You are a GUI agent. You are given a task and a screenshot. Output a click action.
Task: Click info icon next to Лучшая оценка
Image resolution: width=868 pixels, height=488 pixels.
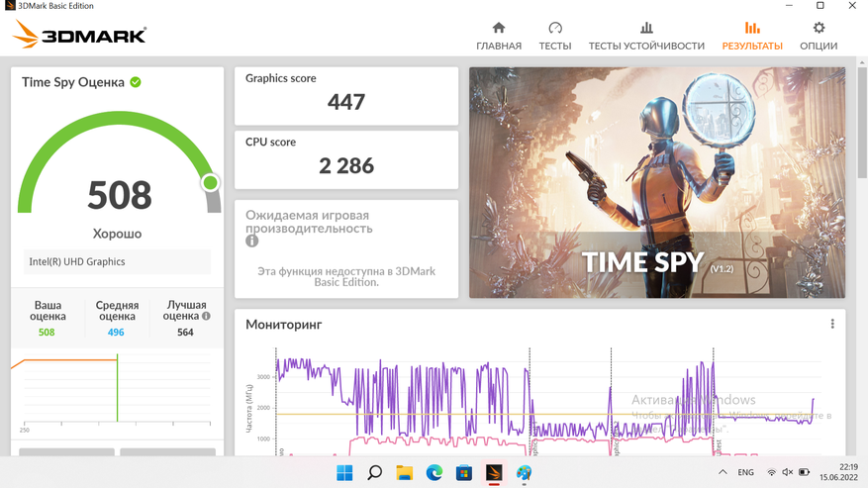coord(206,317)
